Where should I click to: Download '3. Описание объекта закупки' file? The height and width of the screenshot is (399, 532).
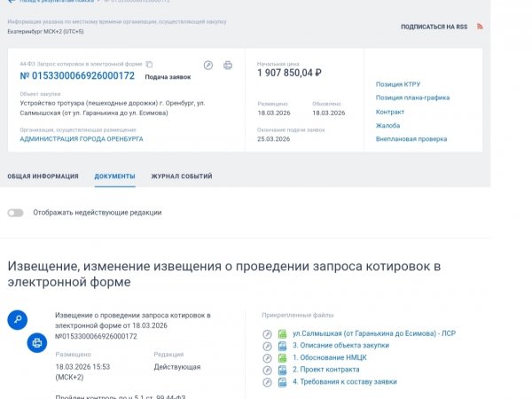click(340, 346)
